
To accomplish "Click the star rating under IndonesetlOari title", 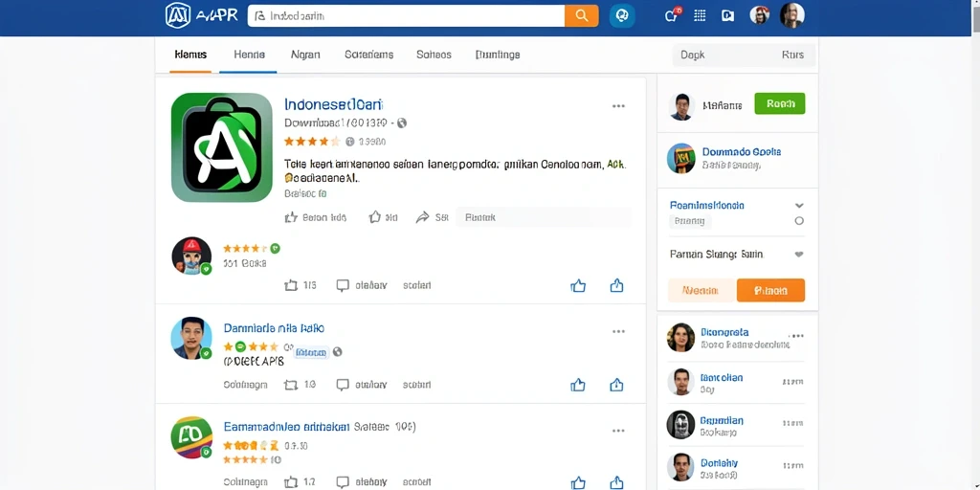I will (312, 142).
